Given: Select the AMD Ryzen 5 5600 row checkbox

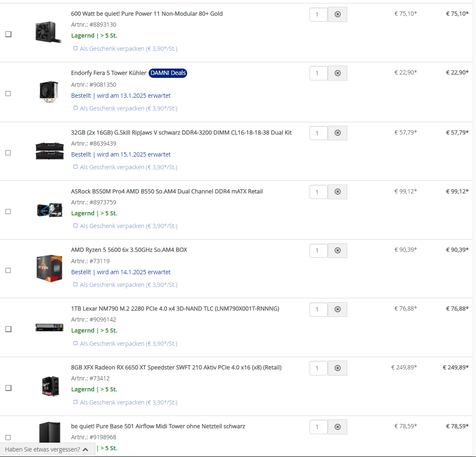Looking at the screenshot, I should pyautogui.click(x=8, y=270).
